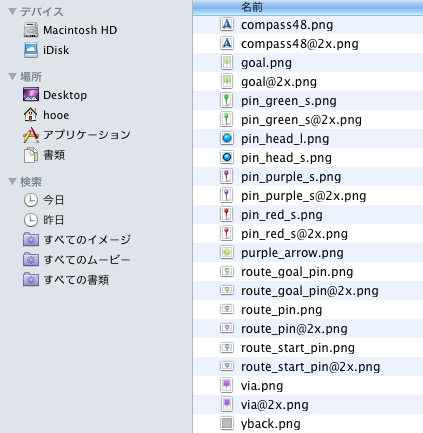The height and width of the screenshot is (433, 423).
Task: Select the 今日 smart search clock icon
Action: pyautogui.click(x=31, y=200)
